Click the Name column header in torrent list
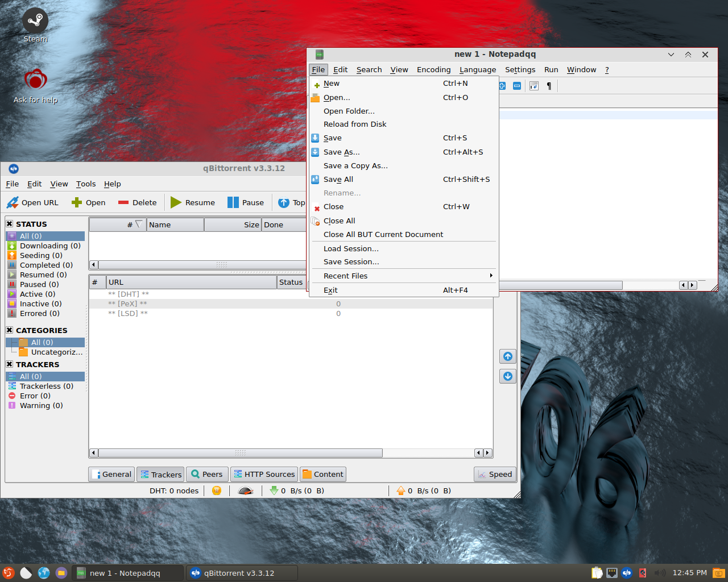This screenshot has width=728, height=582. point(175,225)
